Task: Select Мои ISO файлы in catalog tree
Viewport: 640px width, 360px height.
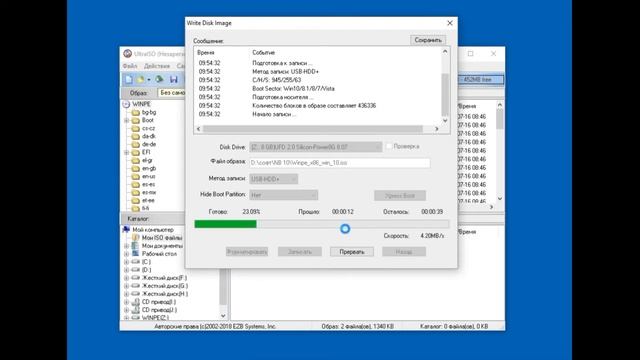Action: click(x=162, y=238)
